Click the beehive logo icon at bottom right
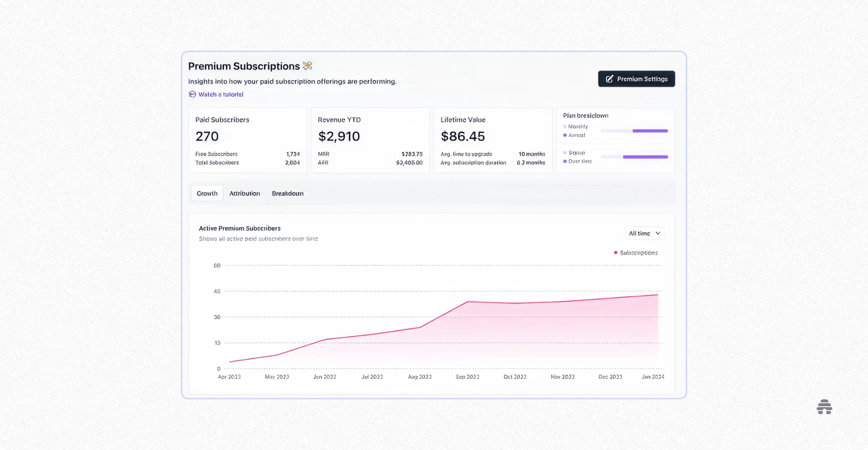This screenshot has height=450, width=868. click(824, 407)
